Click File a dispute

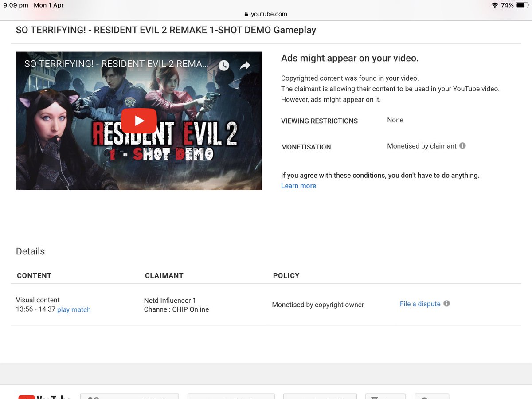(x=420, y=304)
